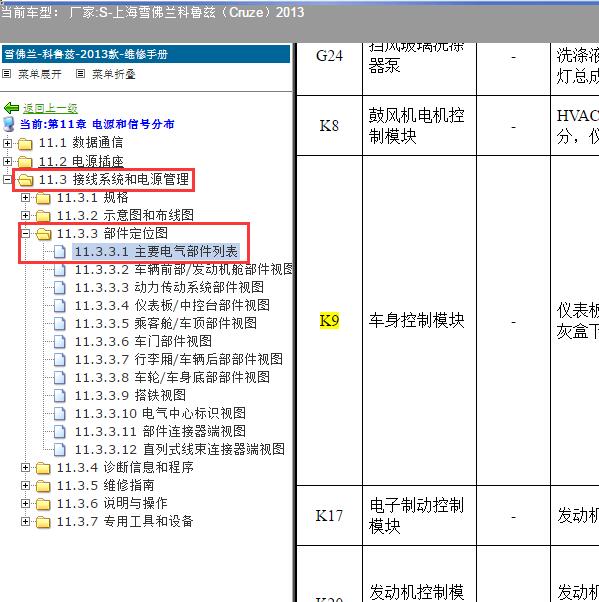The height and width of the screenshot is (602, 599).
Task: Select the 11.3.4 诊断信息和程序 label
Action: [125, 467]
